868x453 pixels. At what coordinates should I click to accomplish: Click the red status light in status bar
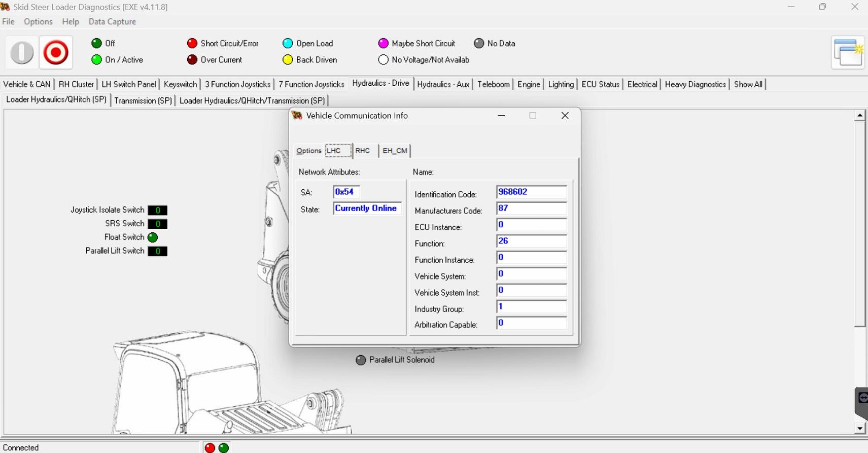point(210,447)
